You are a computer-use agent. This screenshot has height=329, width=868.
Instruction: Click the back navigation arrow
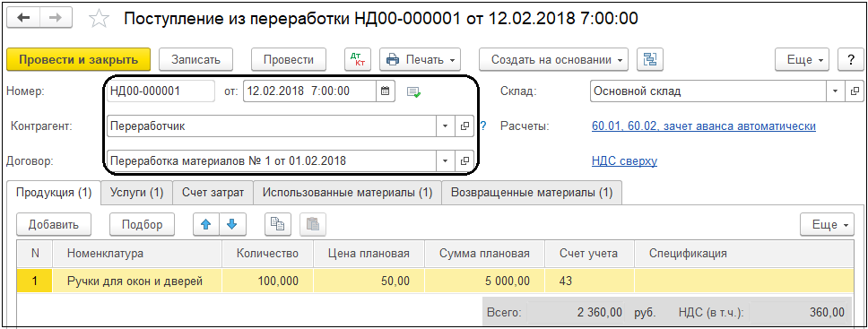click(x=24, y=18)
